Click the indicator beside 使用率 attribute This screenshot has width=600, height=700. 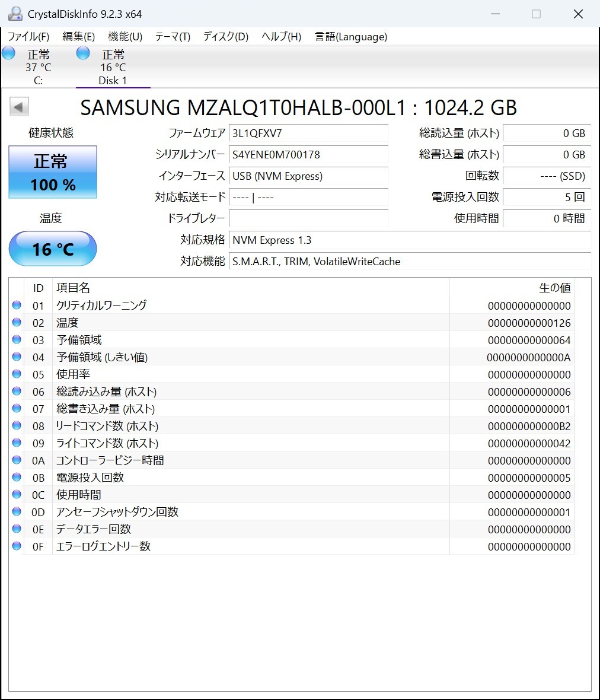point(17,374)
